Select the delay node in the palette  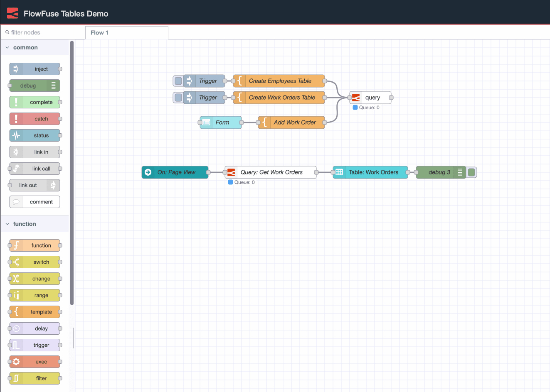[35, 328]
